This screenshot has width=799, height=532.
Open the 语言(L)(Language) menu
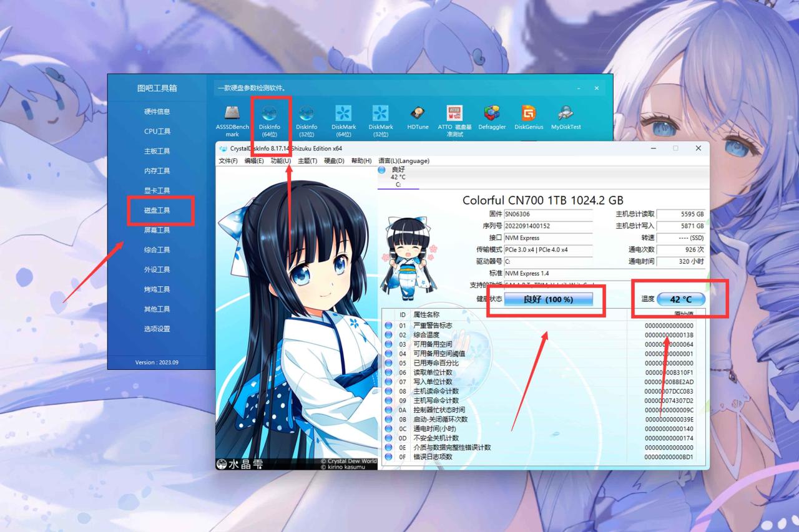coord(404,161)
